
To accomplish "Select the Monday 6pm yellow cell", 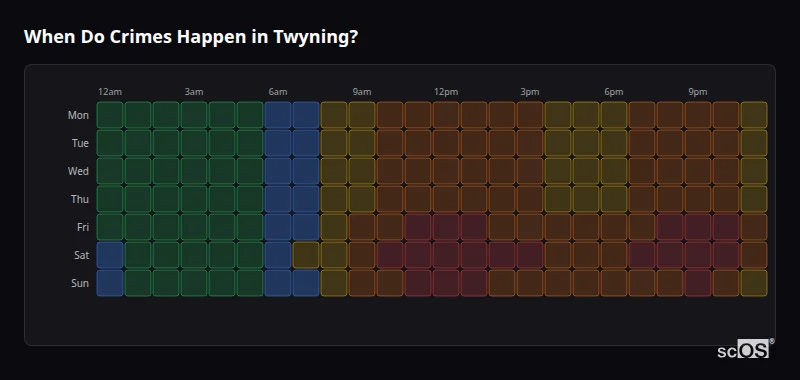I will click(614, 115).
